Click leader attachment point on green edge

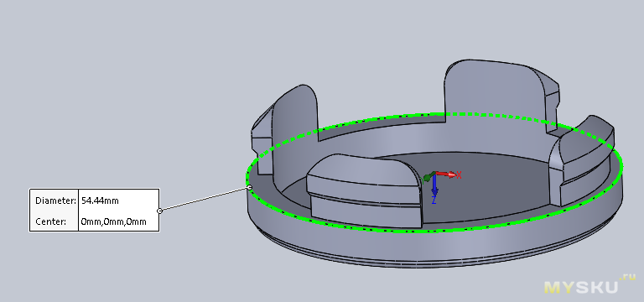(250, 187)
